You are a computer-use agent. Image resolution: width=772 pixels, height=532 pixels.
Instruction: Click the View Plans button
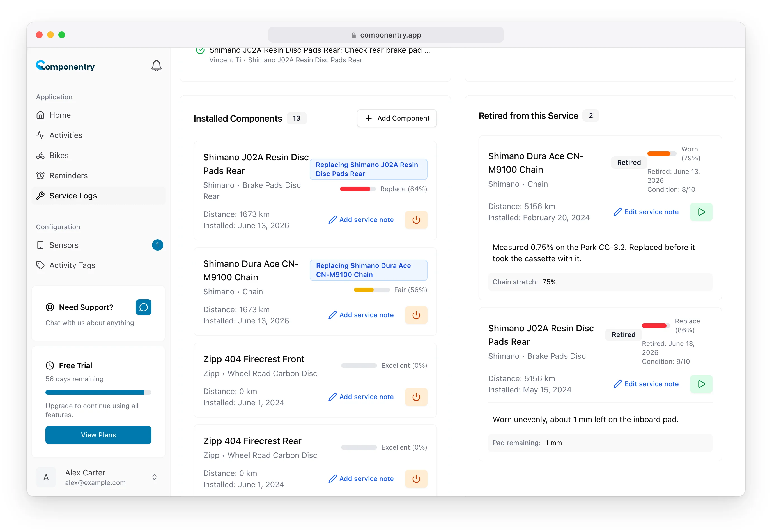tap(98, 435)
